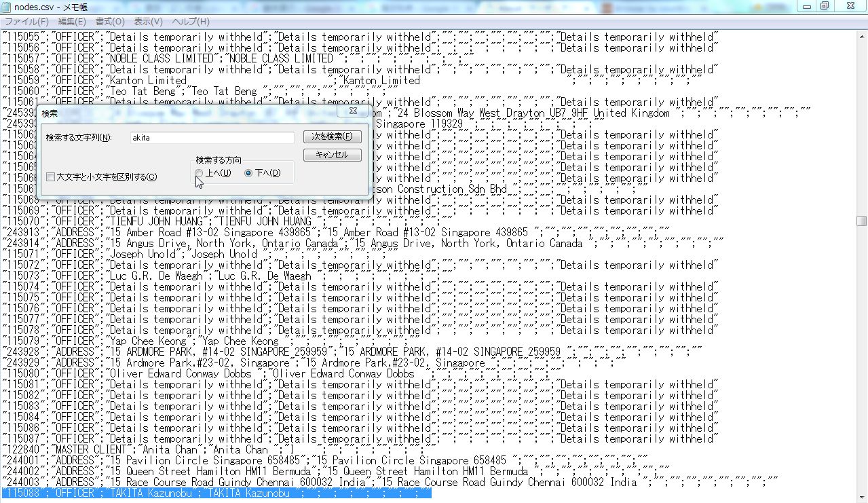This screenshot has width=868, height=503.
Task: Click the line starting with "115055"
Action: click(x=360, y=37)
